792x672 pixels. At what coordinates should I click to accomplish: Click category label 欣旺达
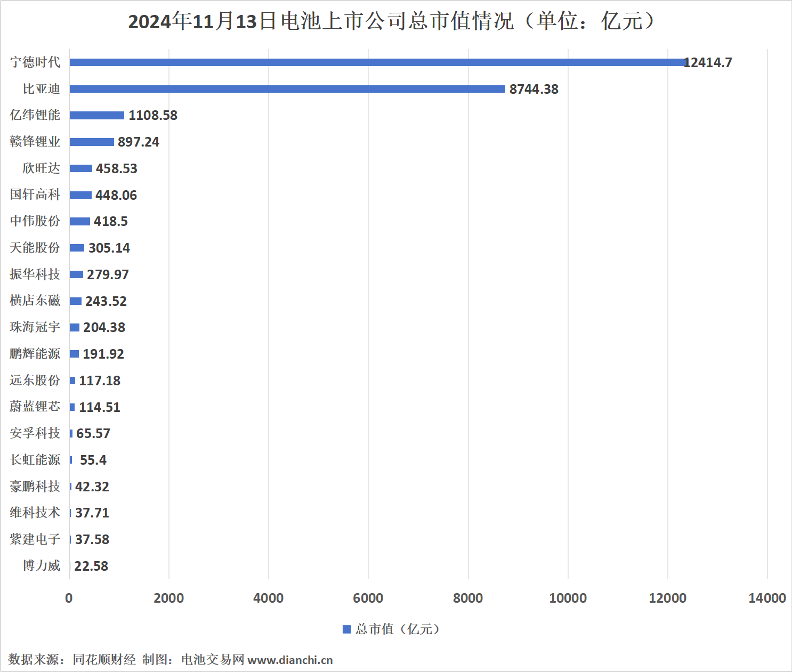[x=42, y=168]
